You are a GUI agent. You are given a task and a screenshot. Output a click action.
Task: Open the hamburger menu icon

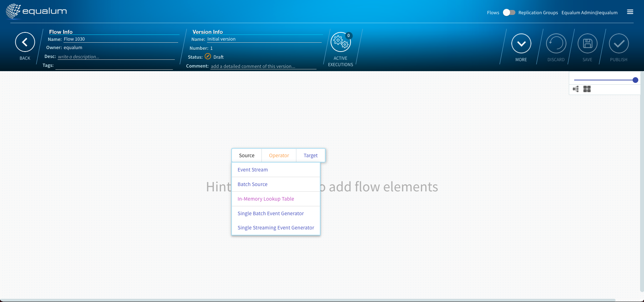[x=630, y=12]
